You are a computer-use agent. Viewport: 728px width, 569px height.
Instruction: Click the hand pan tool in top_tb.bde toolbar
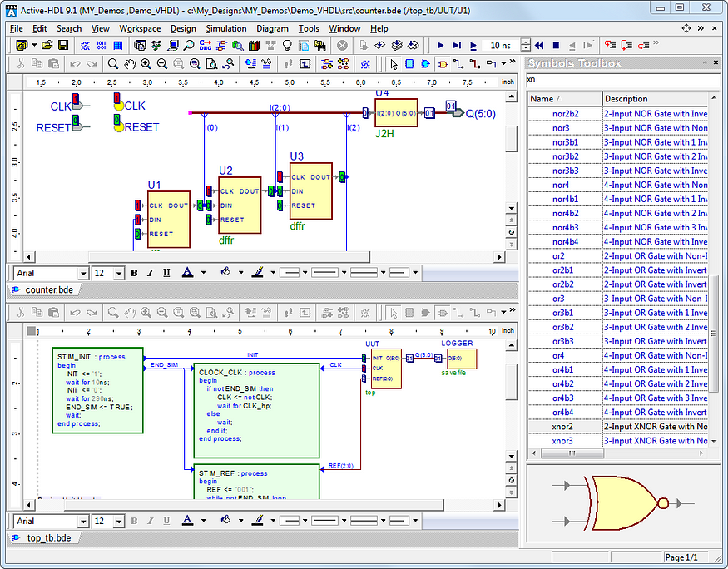(130, 312)
